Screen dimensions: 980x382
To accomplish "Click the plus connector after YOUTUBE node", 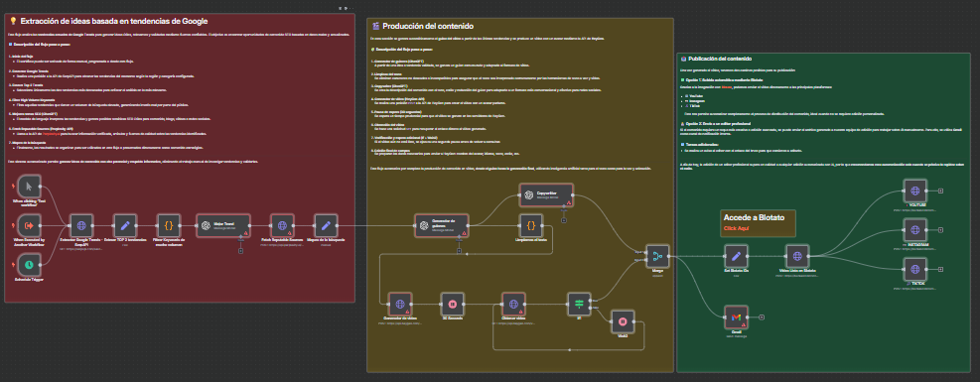I will pos(940,191).
